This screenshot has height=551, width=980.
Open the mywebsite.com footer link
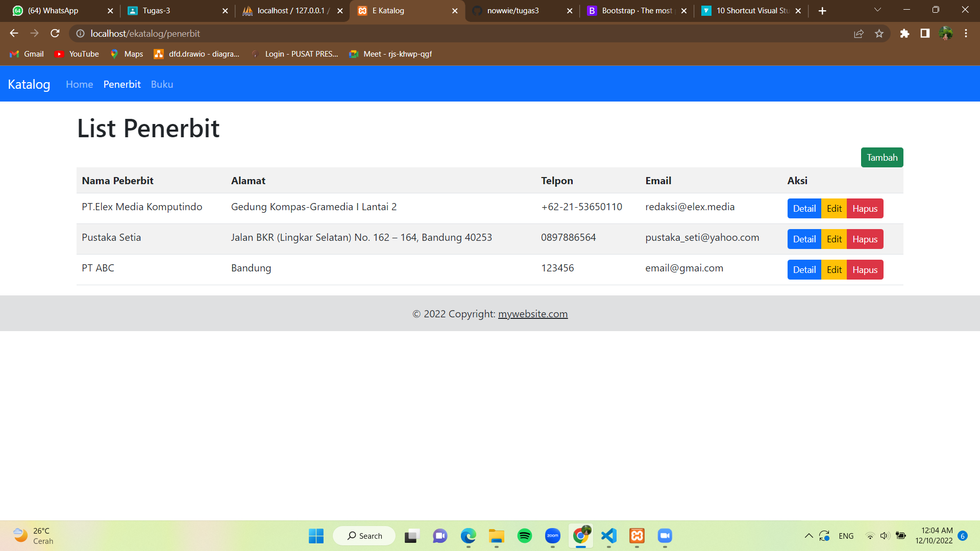533,314
